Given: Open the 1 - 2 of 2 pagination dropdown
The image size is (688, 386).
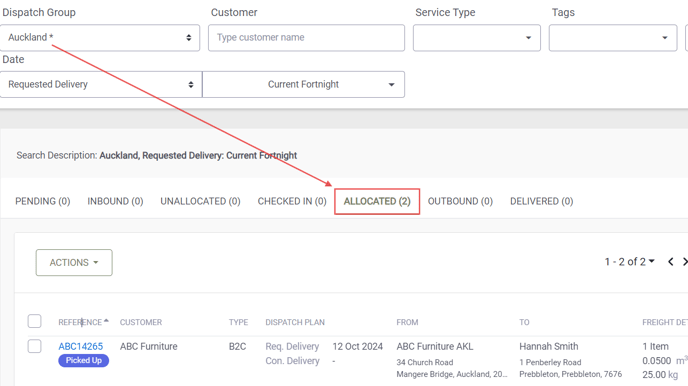Looking at the screenshot, I should click(629, 262).
